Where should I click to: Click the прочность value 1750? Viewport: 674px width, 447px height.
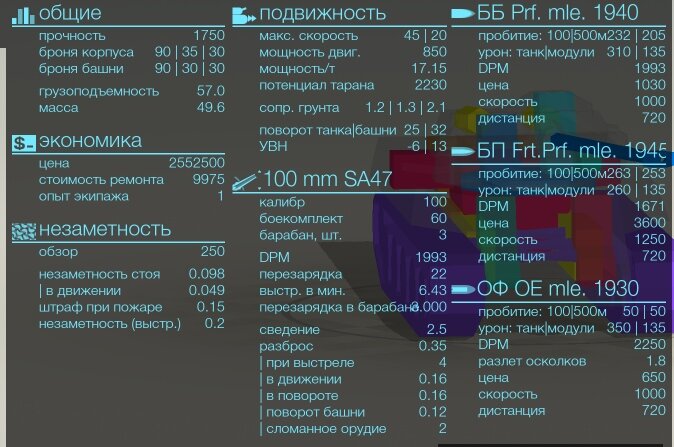point(209,35)
